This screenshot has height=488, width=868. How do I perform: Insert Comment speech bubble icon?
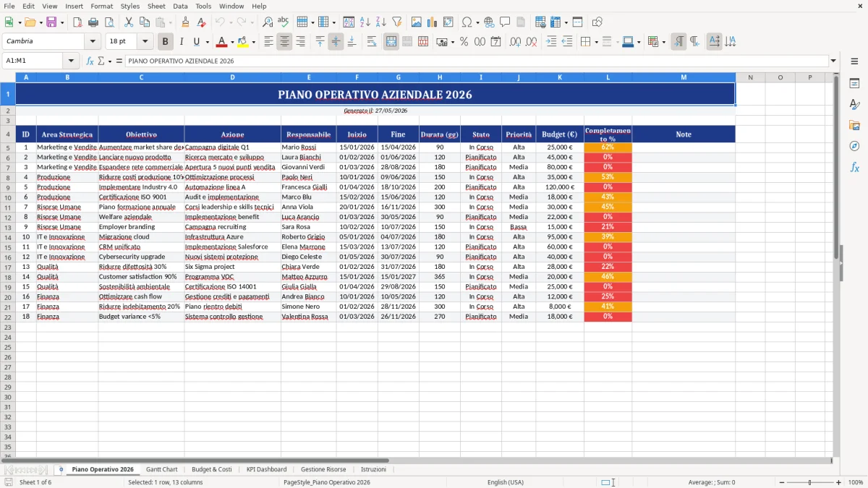[x=505, y=22]
